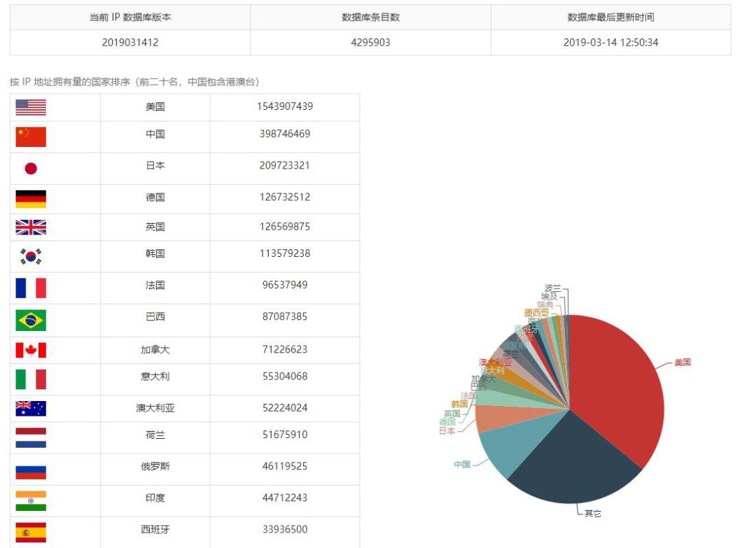This screenshot has width=756, height=548.
Task: Click the Spain flag icon
Action: pyautogui.click(x=31, y=532)
